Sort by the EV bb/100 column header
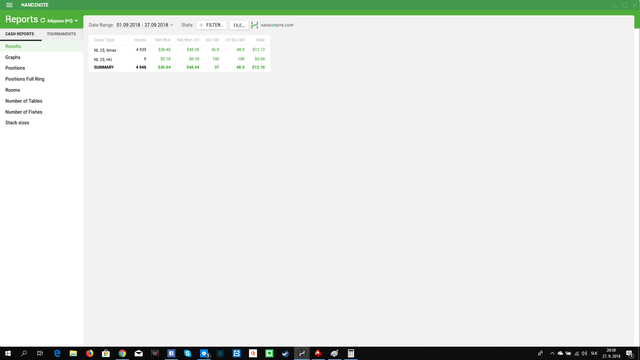Image resolution: width=640 pixels, height=360 pixels. (x=235, y=40)
